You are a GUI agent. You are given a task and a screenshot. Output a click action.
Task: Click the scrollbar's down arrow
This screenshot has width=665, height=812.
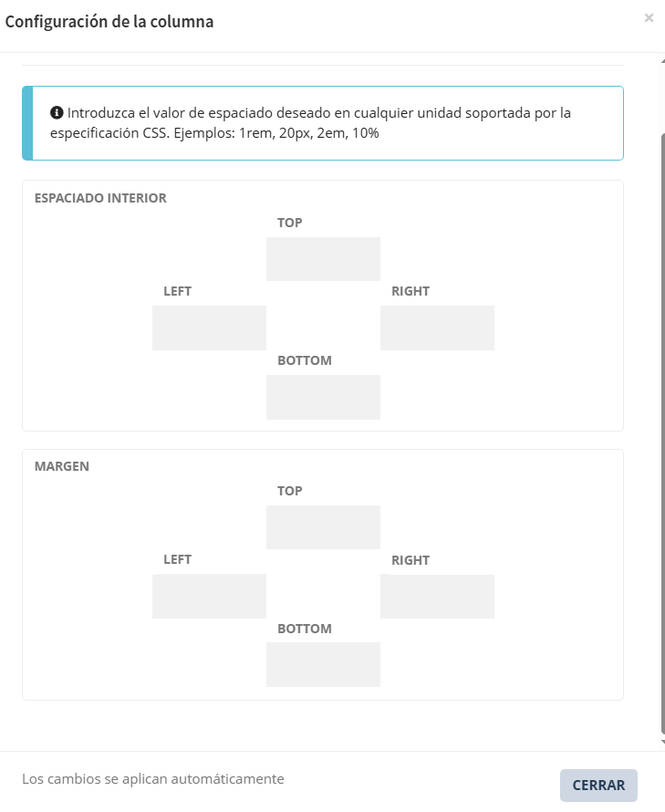[662, 743]
